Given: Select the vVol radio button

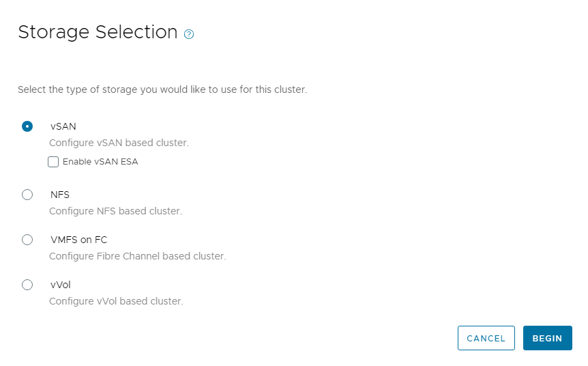Looking at the screenshot, I should coord(27,285).
